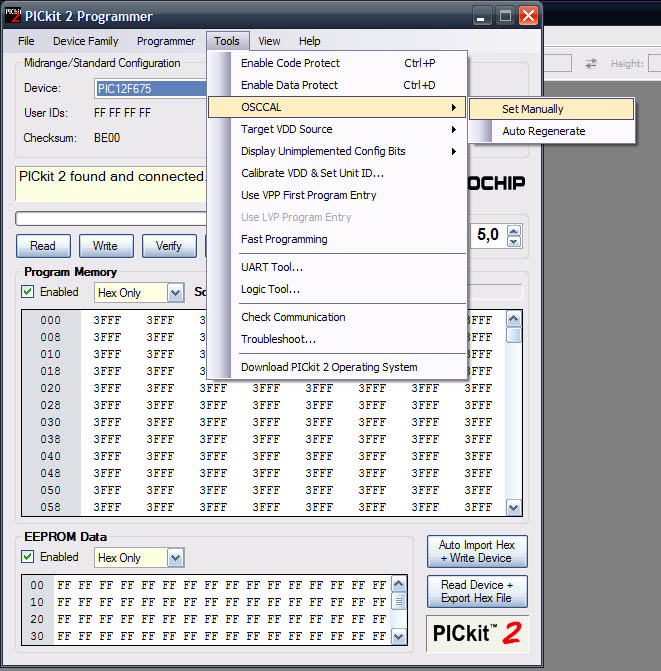Viewport: 661px width, 671px height.
Task: Open the View menu
Action: pyautogui.click(x=269, y=41)
